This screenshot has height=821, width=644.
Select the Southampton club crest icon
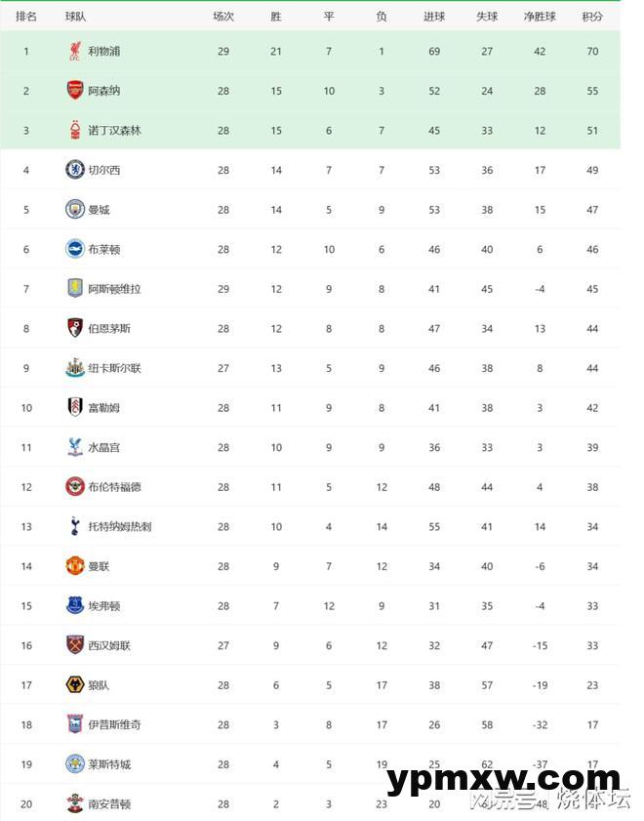(75, 803)
